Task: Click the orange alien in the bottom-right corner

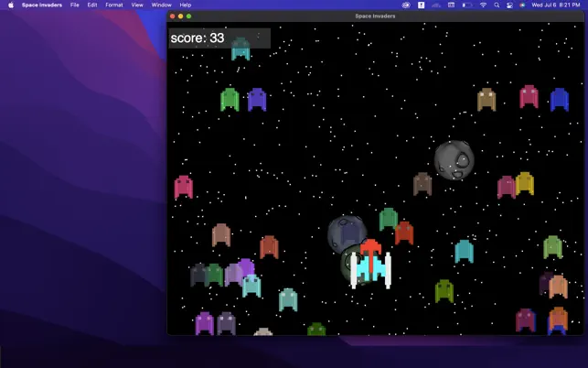Action: [558, 319]
